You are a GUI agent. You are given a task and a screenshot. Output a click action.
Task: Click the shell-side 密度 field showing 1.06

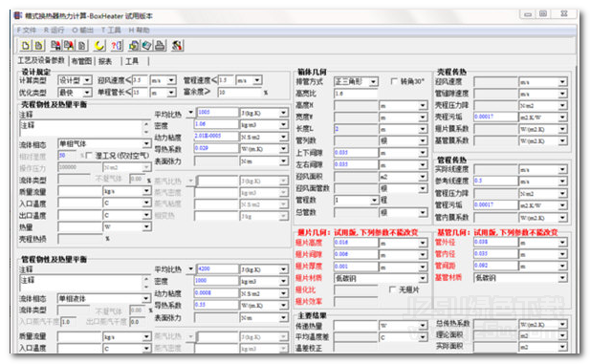pos(216,124)
